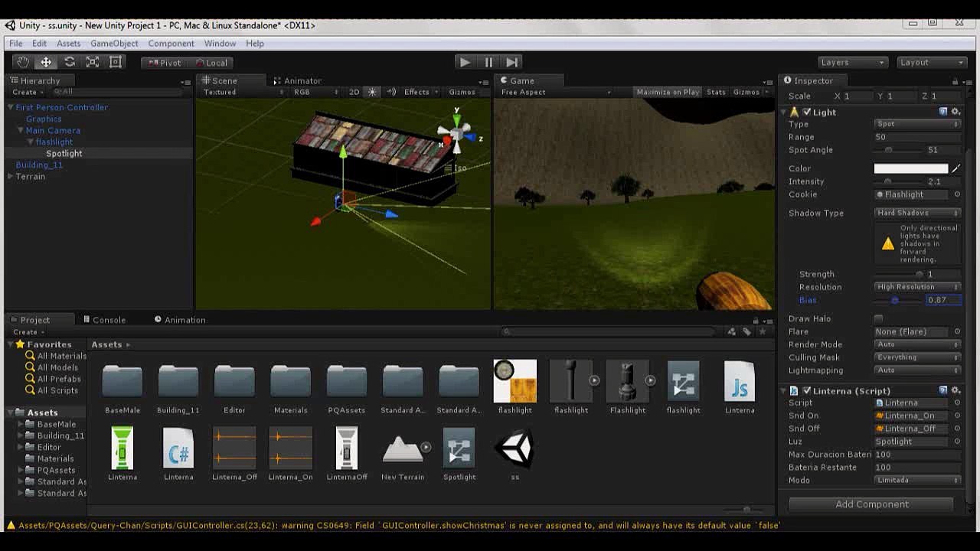
Task: Click the Step frame button
Action: 512,62
